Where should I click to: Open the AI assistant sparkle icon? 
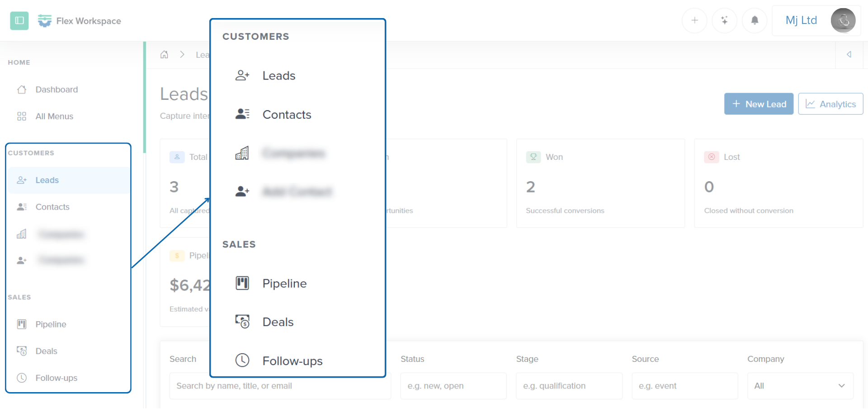(x=724, y=20)
